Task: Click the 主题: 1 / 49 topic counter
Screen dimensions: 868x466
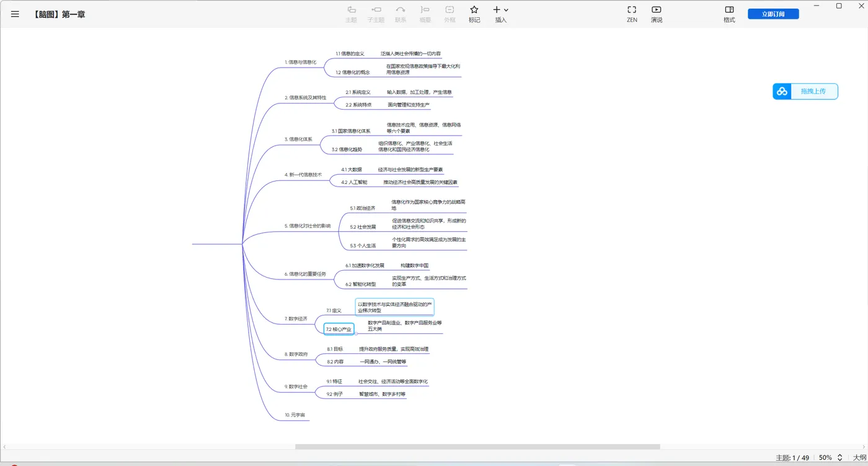Action: pos(792,458)
